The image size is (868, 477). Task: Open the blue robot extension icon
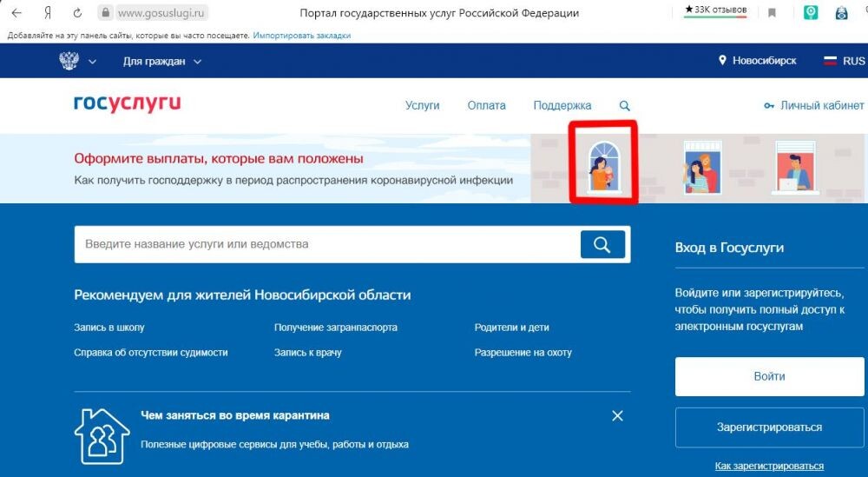841,12
